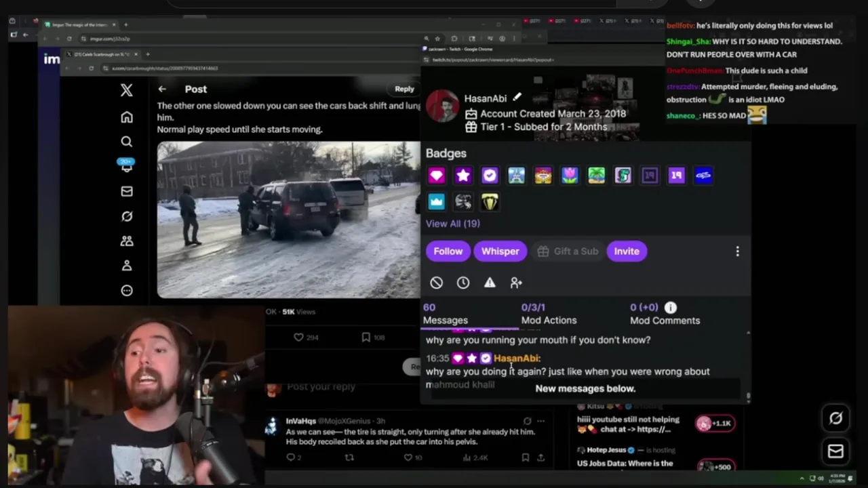Click the info icon beside Mod Comments count
This screenshot has height=488, width=868.
pyautogui.click(x=670, y=308)
